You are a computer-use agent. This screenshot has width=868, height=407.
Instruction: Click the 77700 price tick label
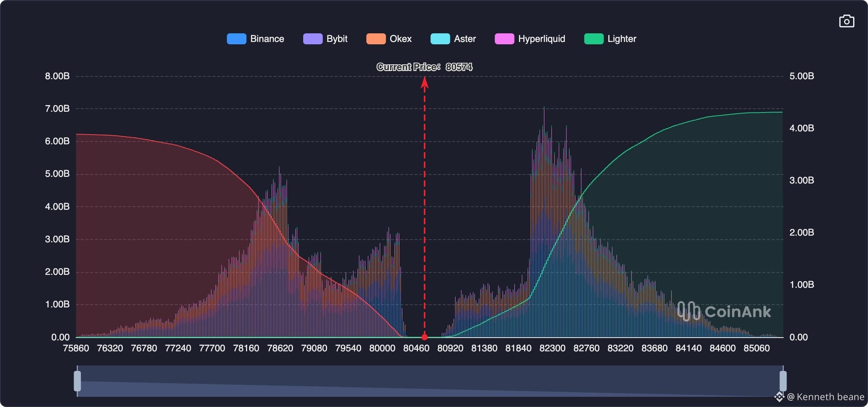click(x=212, y=348)
